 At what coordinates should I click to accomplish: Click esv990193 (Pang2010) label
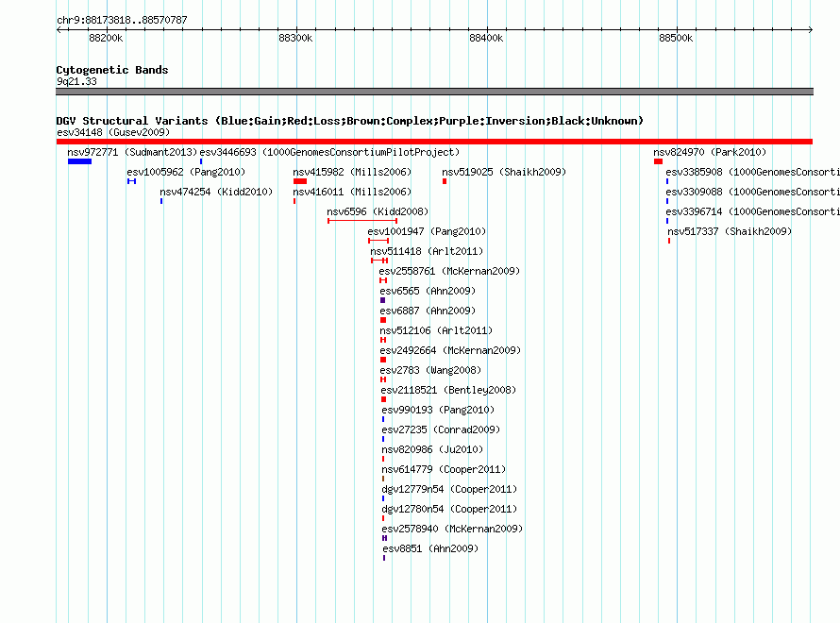click(438, 410)
